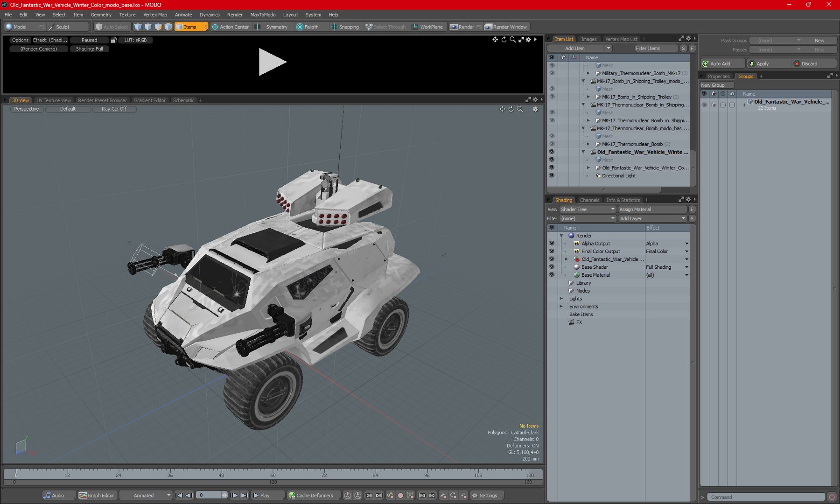Expand the Lights section in Shader Tree
Image resolution: width=840 pixels, height=504 pixels.
pos(561,299)
